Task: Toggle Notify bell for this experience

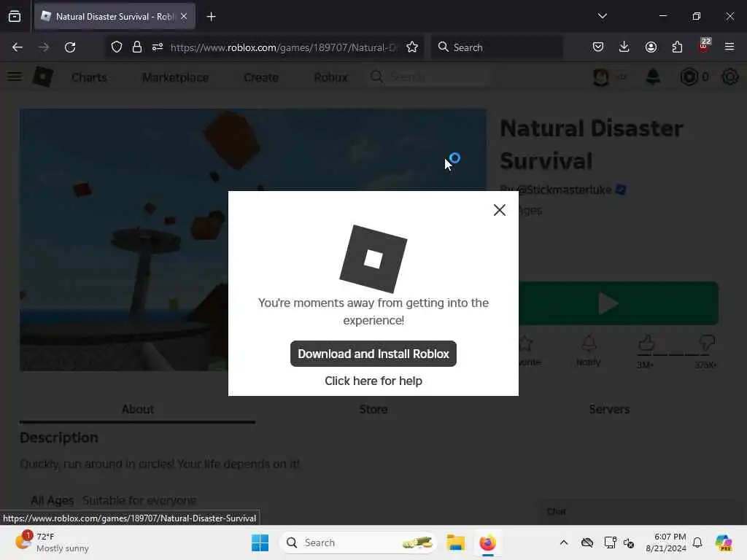Action: pyautogui.click(x=589, y=351)
